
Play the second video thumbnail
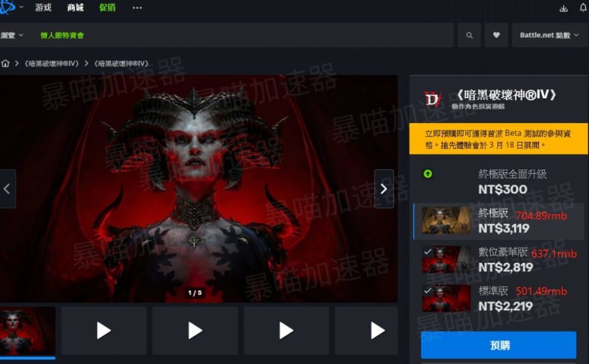(195, 330)
